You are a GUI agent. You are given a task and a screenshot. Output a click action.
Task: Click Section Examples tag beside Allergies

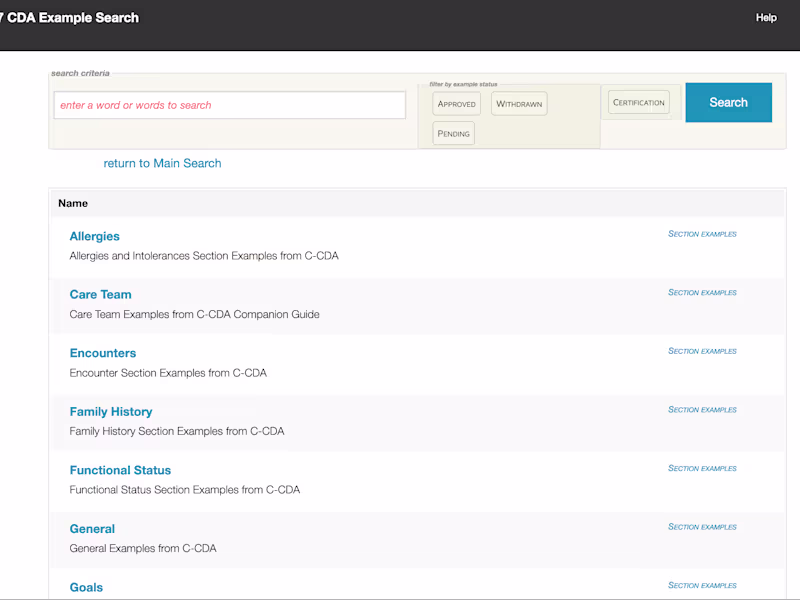tap(702, 234)
